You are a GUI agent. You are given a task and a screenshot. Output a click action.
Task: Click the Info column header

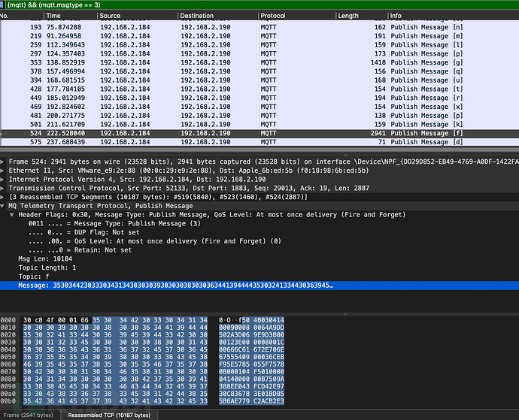tap(454, 16)
